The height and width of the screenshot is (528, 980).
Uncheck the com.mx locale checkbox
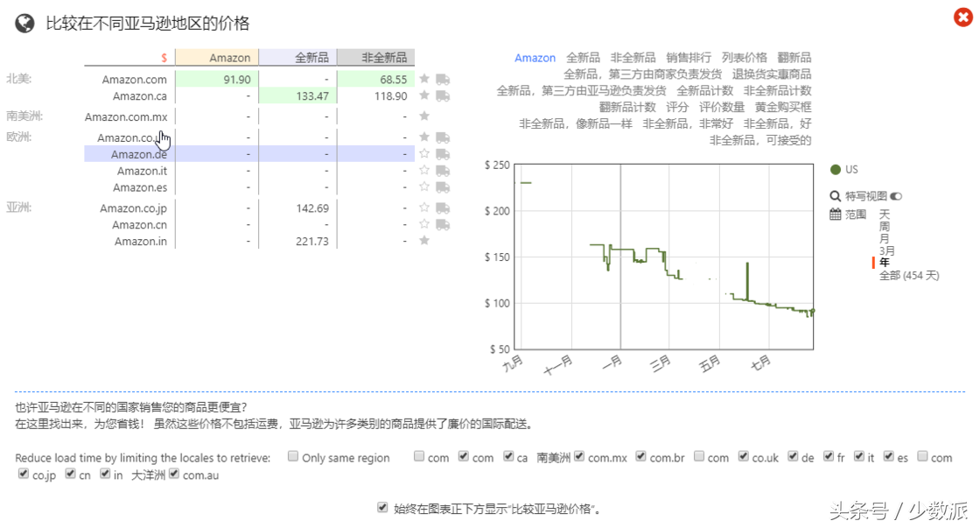coord(579,456)
